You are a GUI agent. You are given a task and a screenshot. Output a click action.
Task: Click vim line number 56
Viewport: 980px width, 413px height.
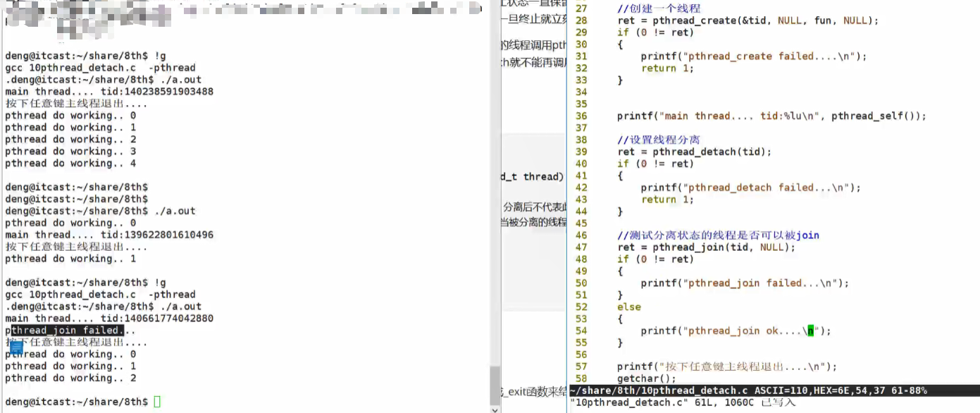pos(581,355)
